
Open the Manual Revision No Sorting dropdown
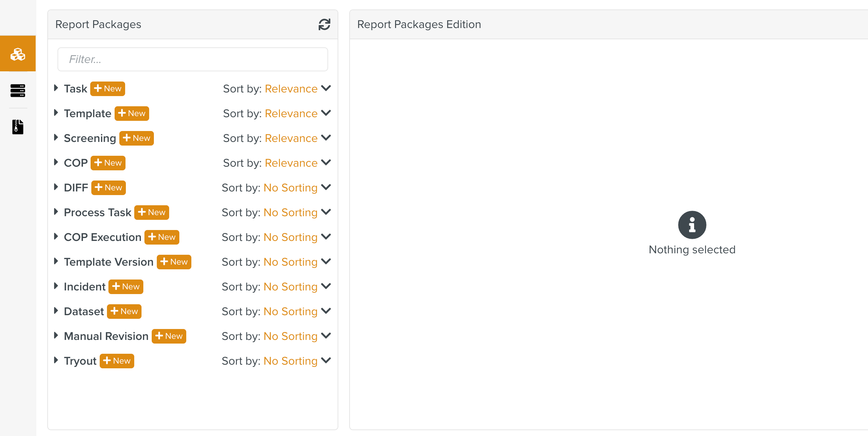[x=297, y=336]
